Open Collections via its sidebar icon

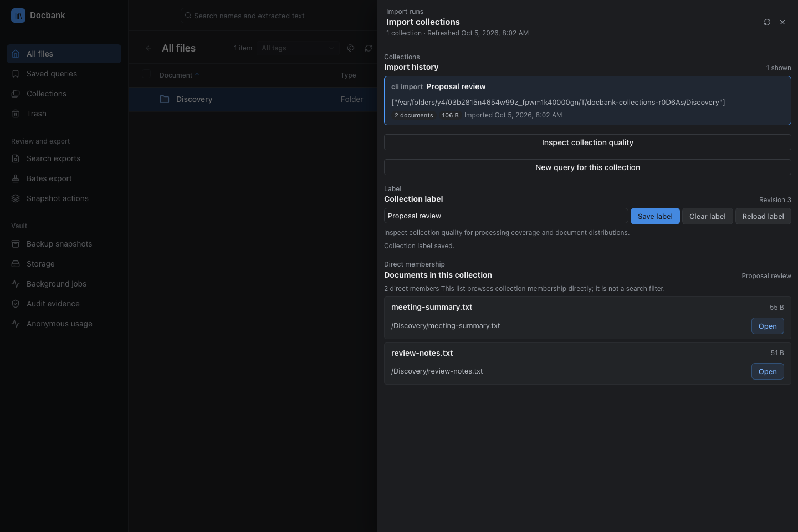[16, 94]
